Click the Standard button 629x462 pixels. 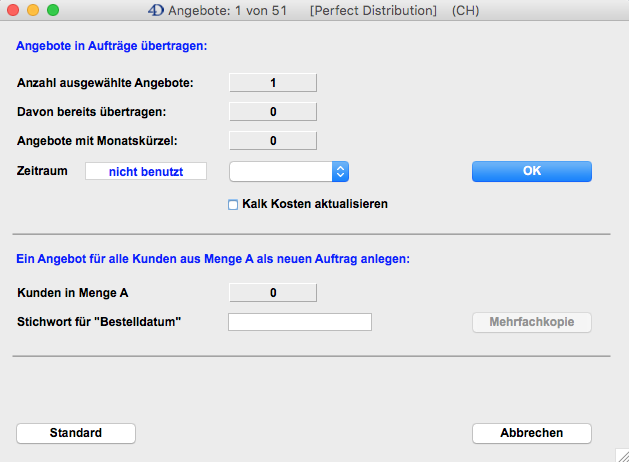pyautogui.click(x=76, y=433)
